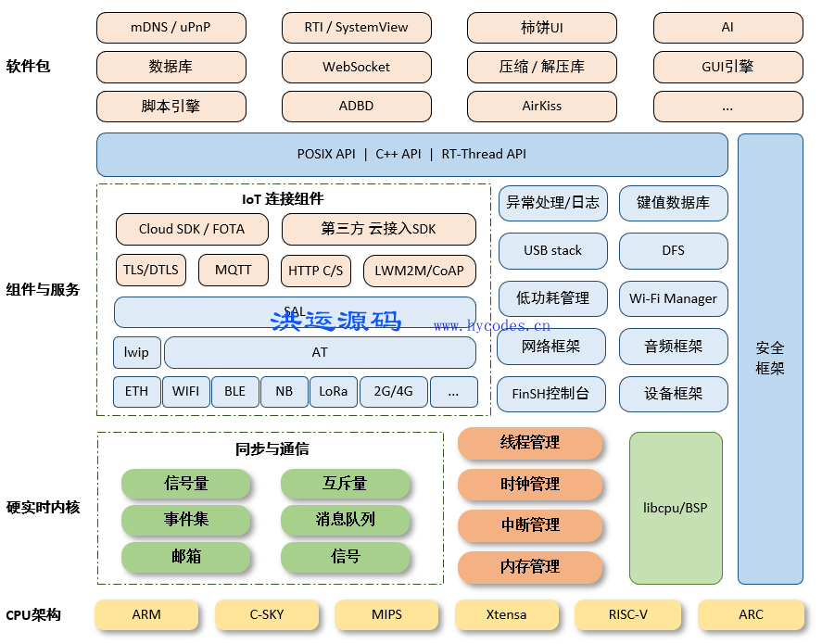Viewport: 822px width, 644px height.
Task: Select the ARM architecture box
Action: pyautogui.click(x=146, y=615)
